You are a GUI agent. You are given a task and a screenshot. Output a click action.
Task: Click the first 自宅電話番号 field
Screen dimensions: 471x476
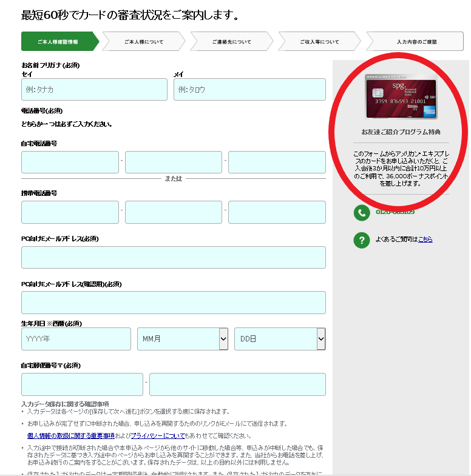coord(70,163)
